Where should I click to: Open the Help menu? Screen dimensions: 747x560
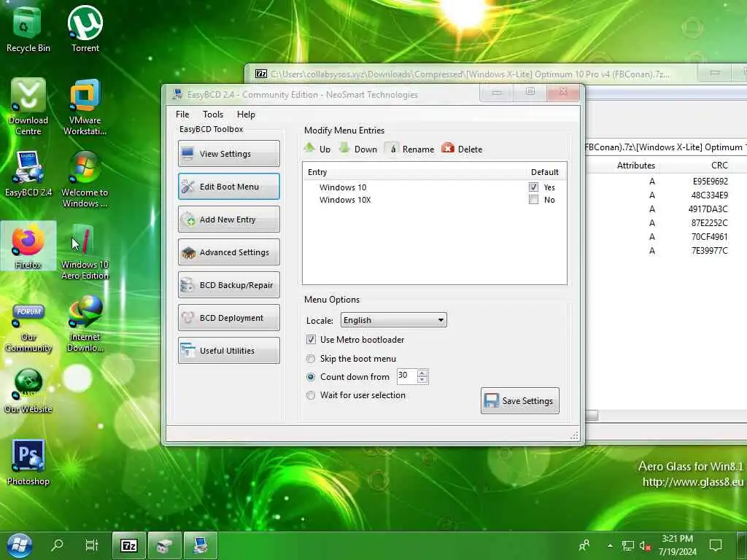click(246, 114)
